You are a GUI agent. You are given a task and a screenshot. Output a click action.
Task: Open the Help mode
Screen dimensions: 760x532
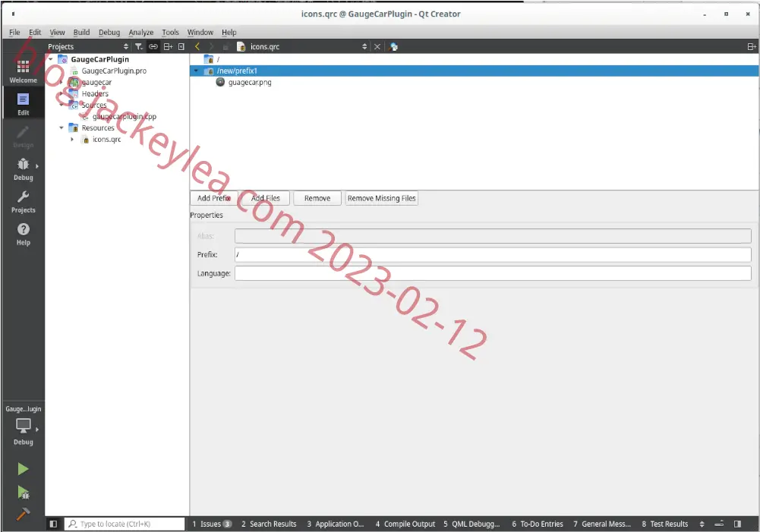click(x=23, y=234)
